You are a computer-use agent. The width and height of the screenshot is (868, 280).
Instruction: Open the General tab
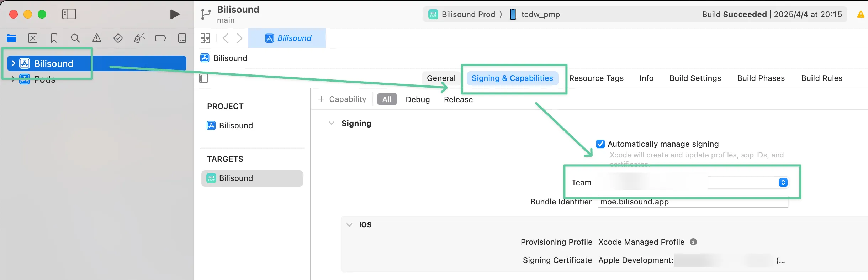click(x=441, y=78)
